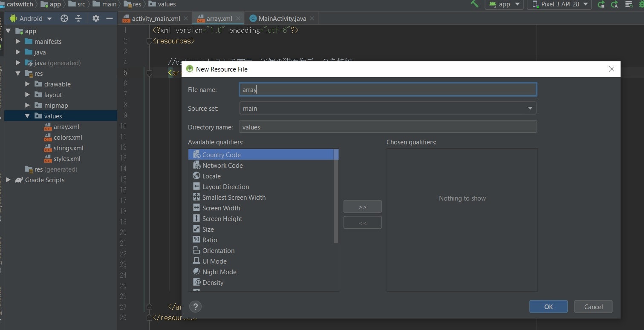The width and height of the screenshot is (644, 330).
Task: Select the Night Mode qualifier
Action: tap(261, 272)
